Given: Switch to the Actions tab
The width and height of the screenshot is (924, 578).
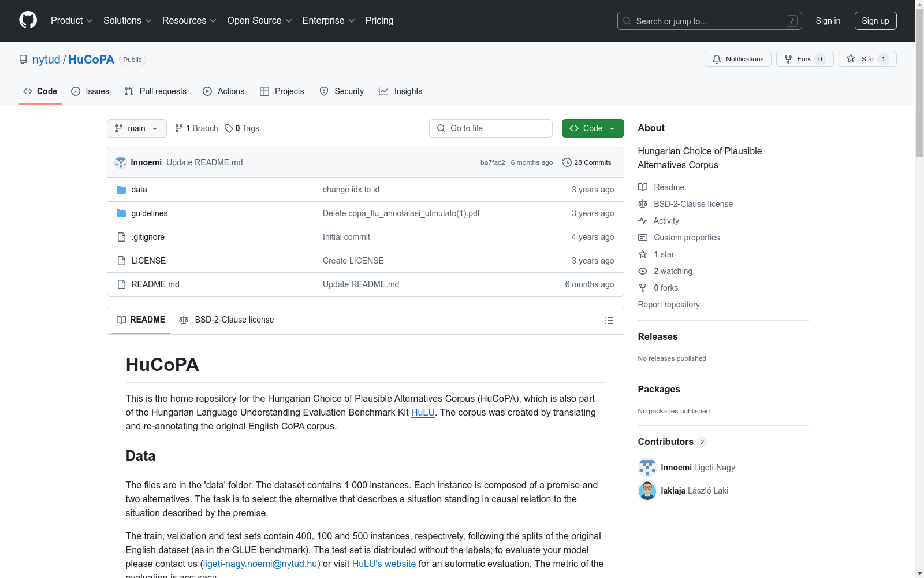Looking at the screenshot, I should pos(223,91).
